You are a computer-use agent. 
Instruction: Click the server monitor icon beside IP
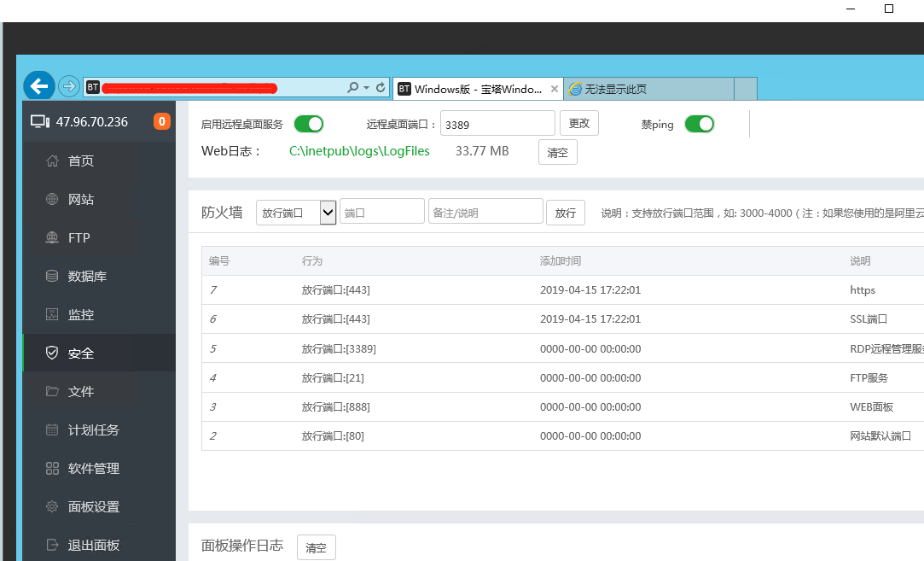[40, 121]
